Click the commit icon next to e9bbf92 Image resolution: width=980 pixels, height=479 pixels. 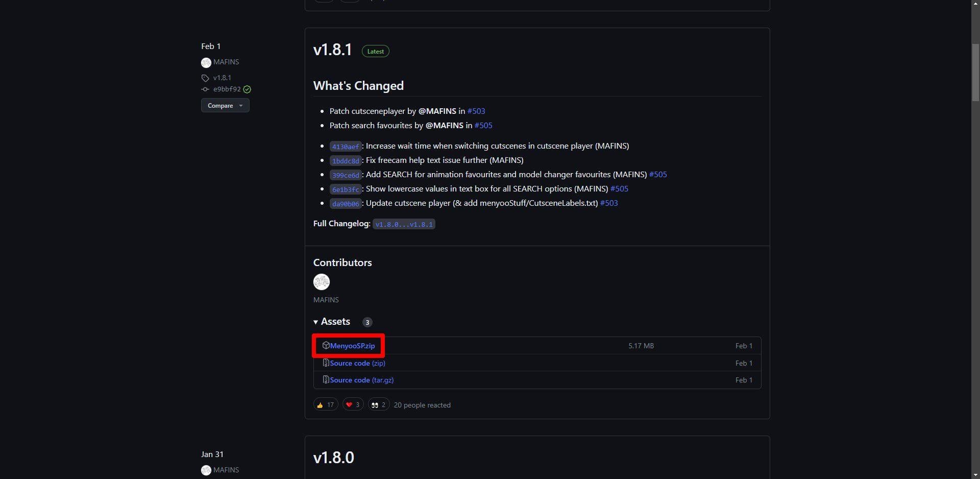click(x=205, y=89)
